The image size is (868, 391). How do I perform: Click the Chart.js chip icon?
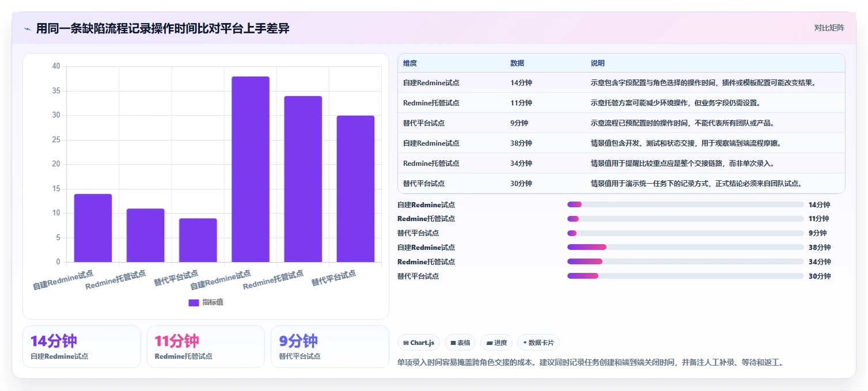(x=406, y=343)
